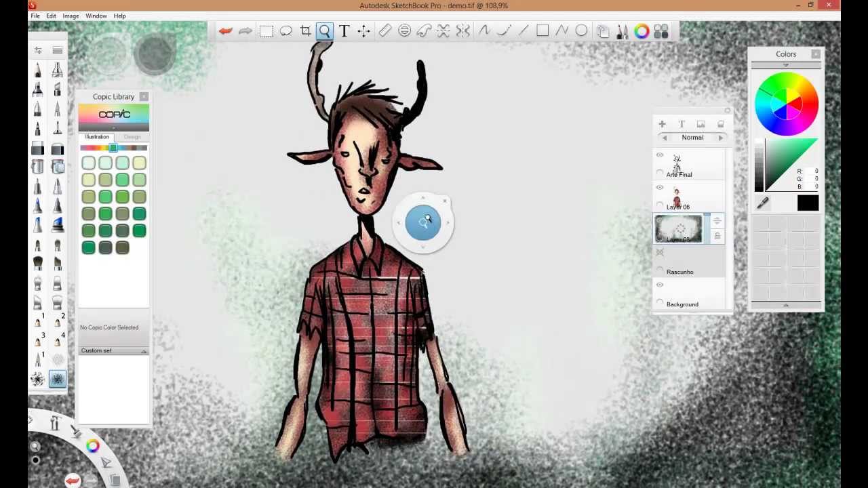
Task: Select the Crop tool
Action: (305, 30)
